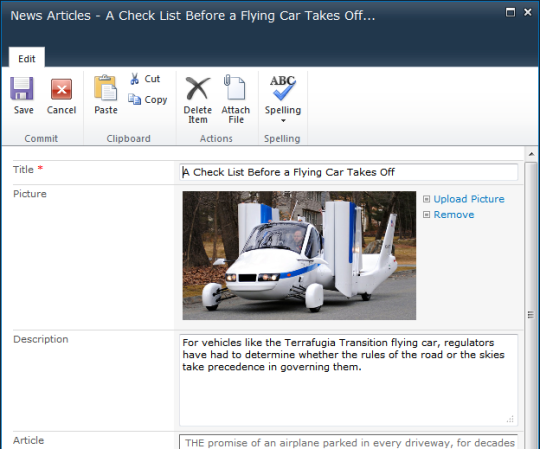Click the icon beside Remove

pyautogui.click(x=426, y=215)
